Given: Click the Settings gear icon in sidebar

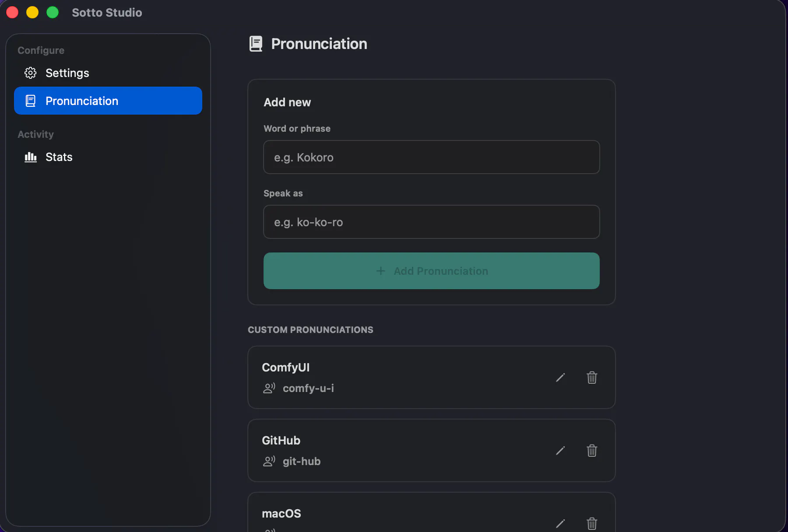Looking at the screenshot, I should (30, 73).
